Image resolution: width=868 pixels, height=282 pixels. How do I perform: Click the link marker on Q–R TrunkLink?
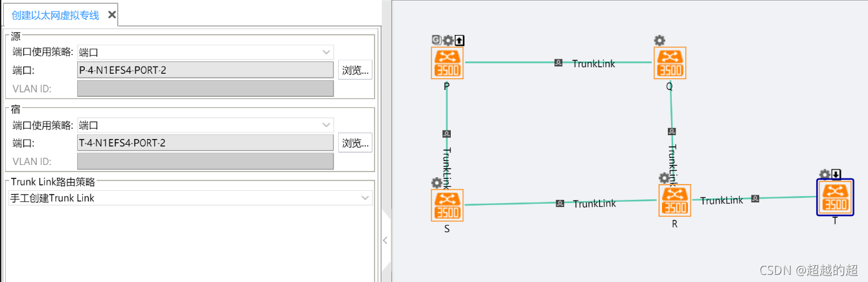[x=672, y=131]
